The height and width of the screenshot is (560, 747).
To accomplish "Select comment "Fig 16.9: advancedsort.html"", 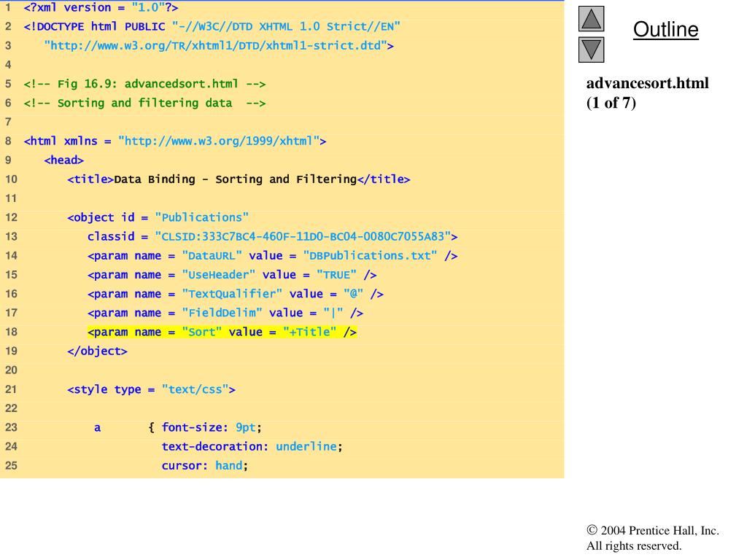I will point(145,84).
